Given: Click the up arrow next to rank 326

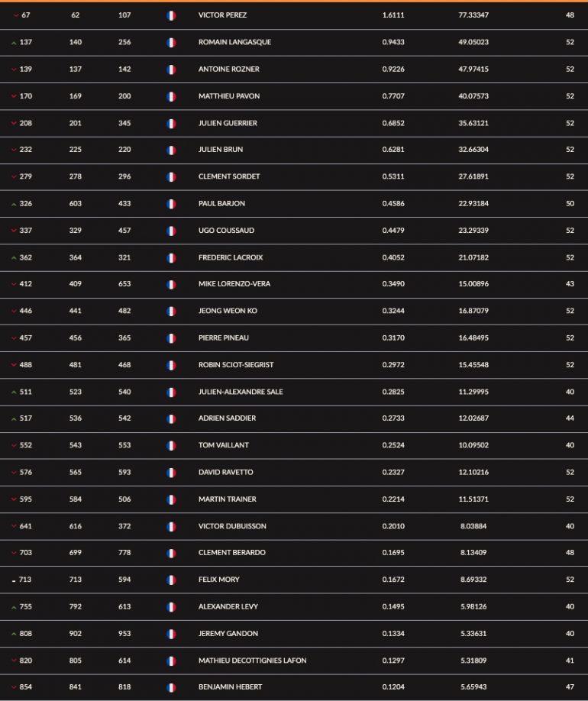Looking at the screenshot, I should (x=14, y=205).
